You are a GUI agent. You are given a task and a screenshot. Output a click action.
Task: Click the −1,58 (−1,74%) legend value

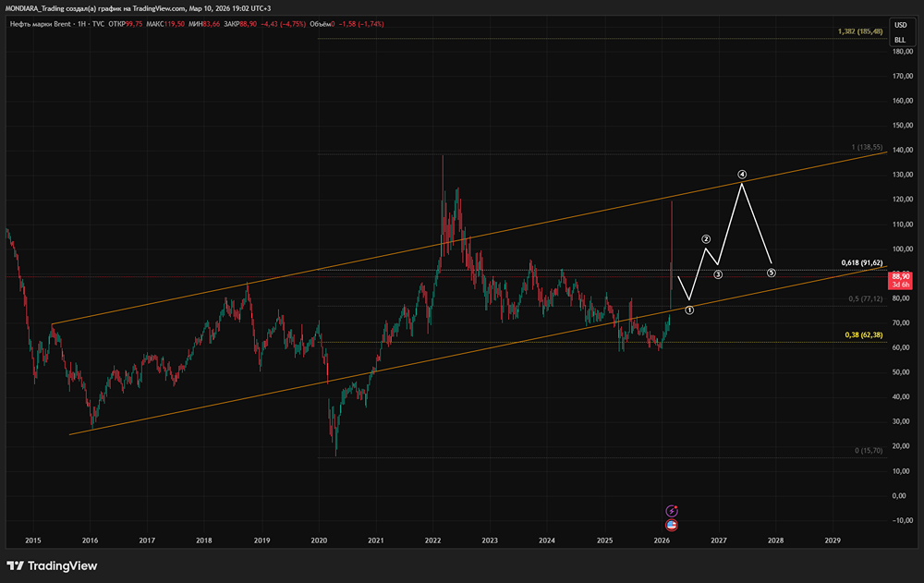coord(361,24)
